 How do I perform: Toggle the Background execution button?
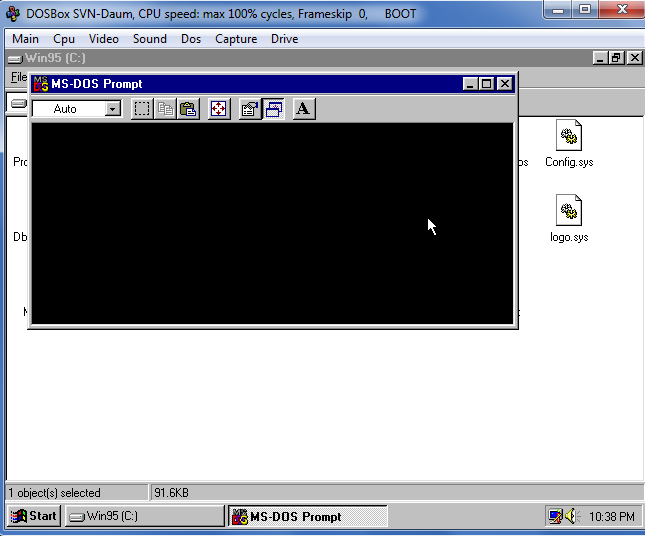point(274,109)
